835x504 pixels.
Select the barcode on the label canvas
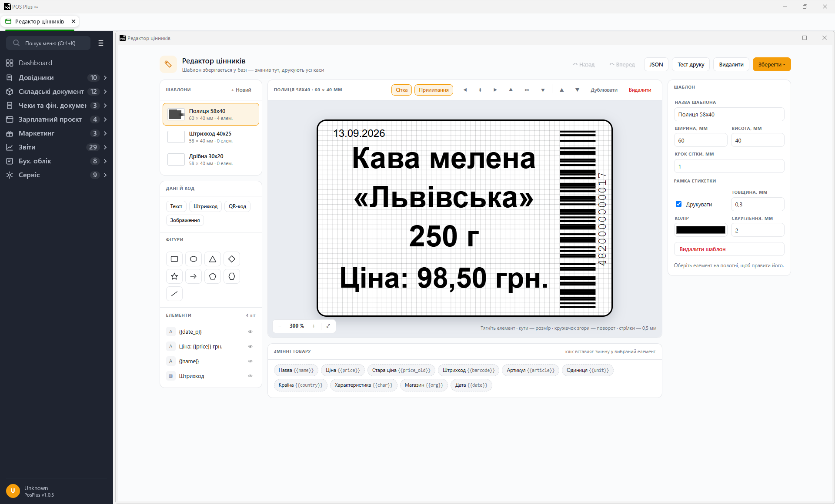click(x=582, y=219)
